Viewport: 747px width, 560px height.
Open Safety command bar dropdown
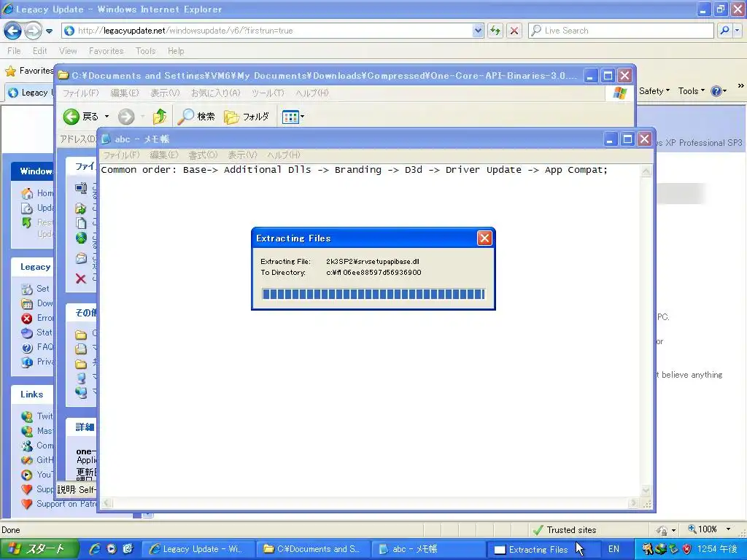click(654, 91)
